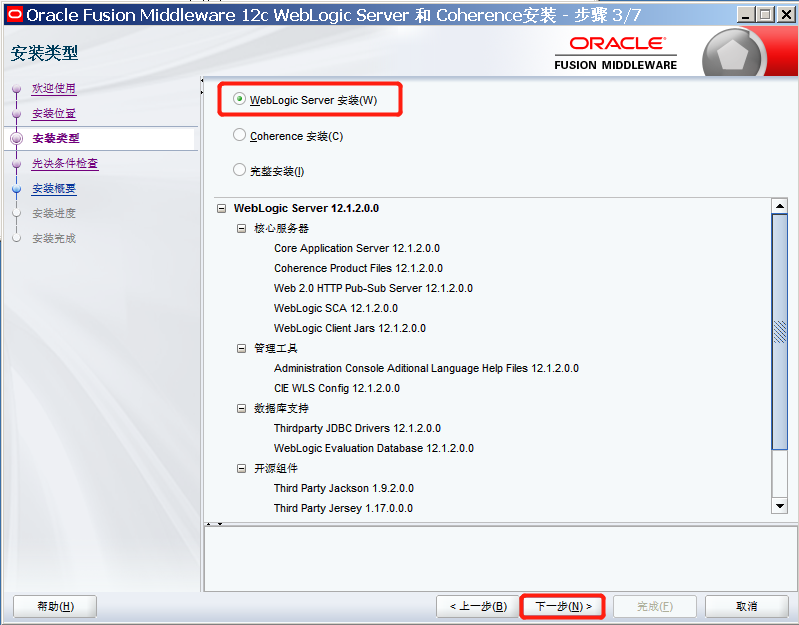Click the scrollbar down arrow in component tree
The width and height of the screenshot is (799, 625).
(x=780, y=506)
